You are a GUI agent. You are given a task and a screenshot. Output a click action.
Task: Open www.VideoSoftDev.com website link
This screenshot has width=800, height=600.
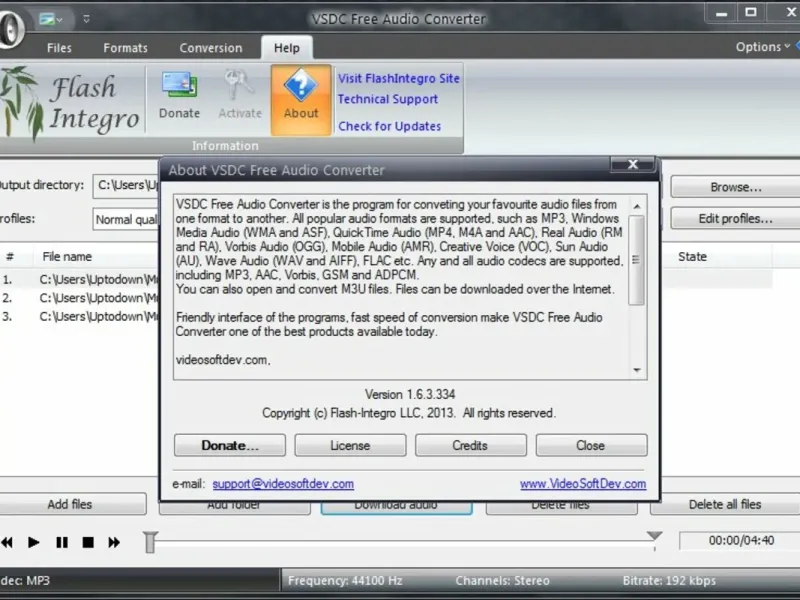tap(583, 484)
